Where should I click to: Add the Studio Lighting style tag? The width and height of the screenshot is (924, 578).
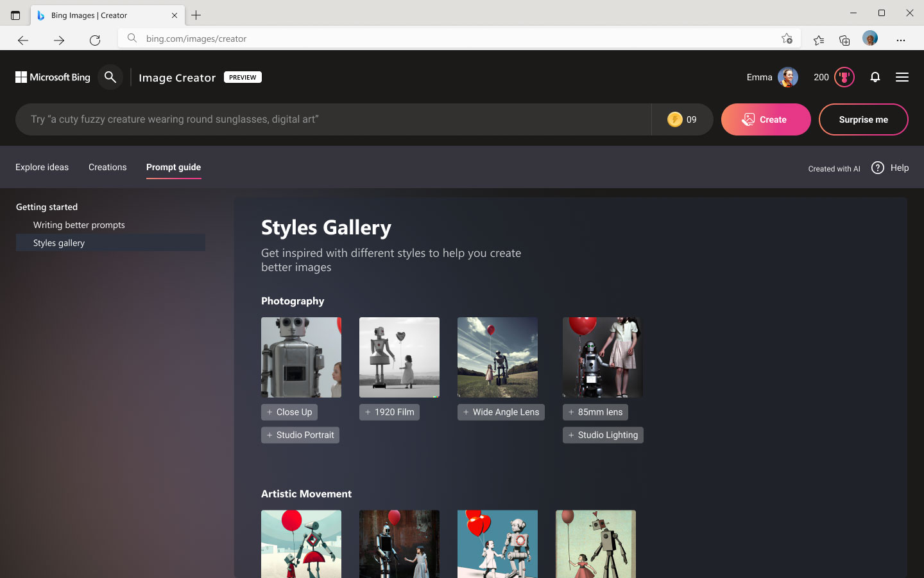[x=603, y=435]
